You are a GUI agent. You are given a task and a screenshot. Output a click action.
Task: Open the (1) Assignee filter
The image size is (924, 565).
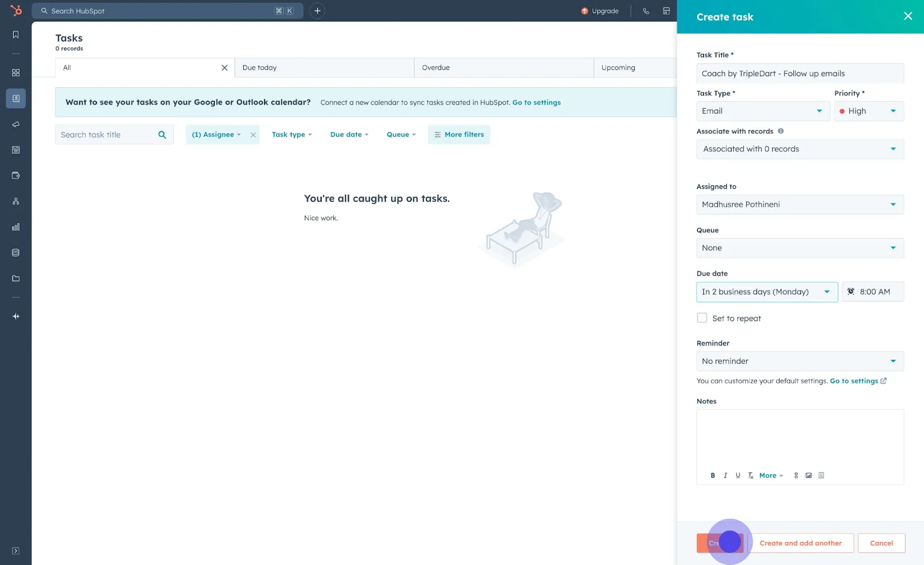pos(216,135)
